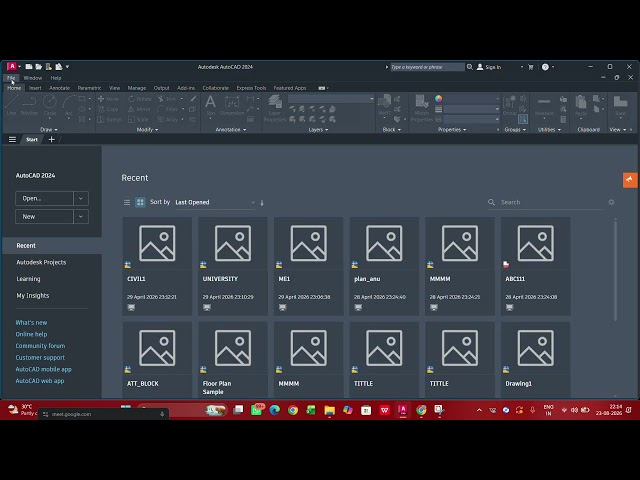Image resolution: width=640 pixels, height=480 pixels.
Task: Switch to the Annotate ribbon tab
Action: coord(60,88)
